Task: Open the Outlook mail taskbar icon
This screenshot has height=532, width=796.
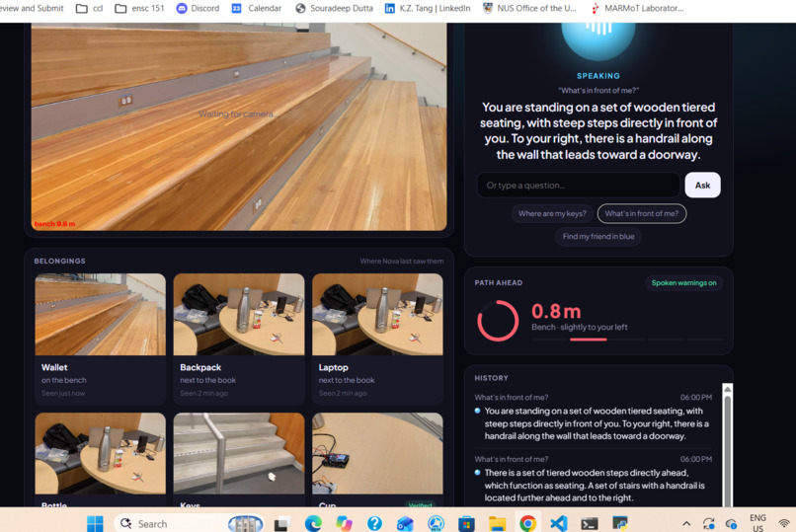Action: tap(405, 523)
